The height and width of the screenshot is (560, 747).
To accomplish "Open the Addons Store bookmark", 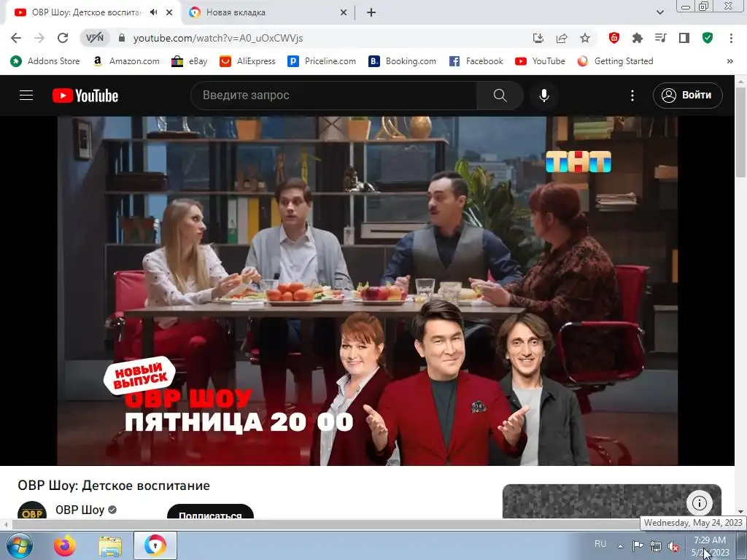I will point(44,61).
